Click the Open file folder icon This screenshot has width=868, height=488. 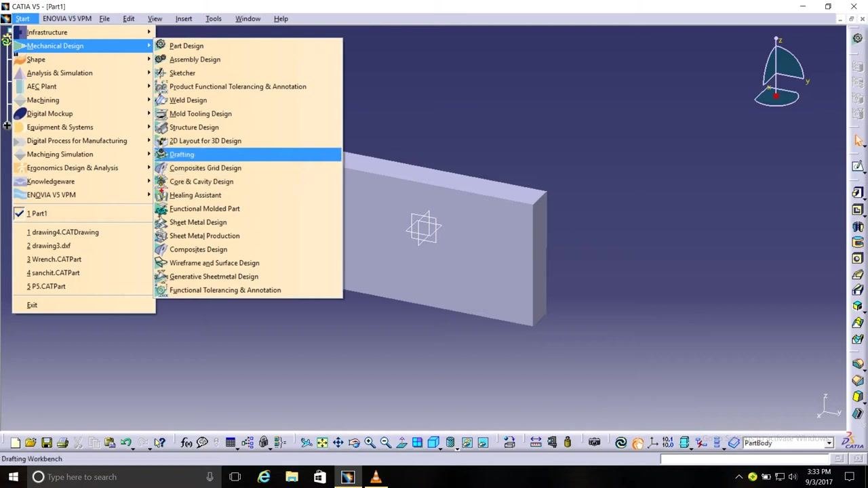[x=31, y=443]
